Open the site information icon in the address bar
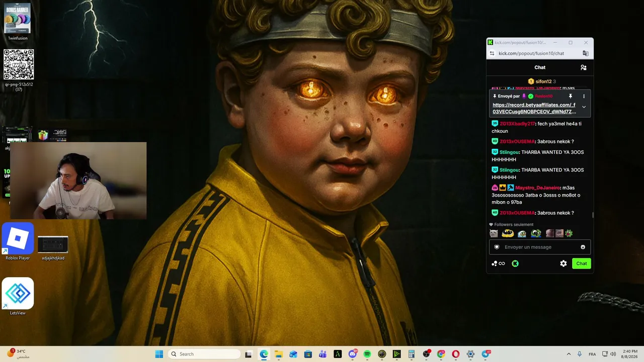The width and height of the screenshot is (644, 362). (492, 53)
